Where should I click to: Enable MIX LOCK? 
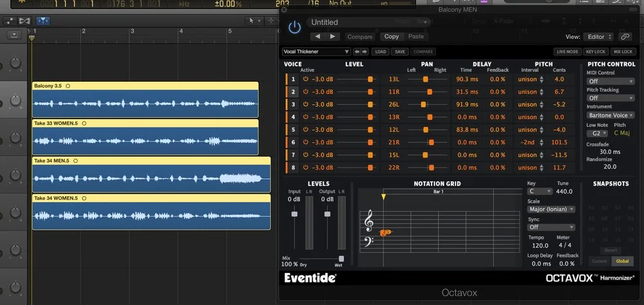(623, 51)
